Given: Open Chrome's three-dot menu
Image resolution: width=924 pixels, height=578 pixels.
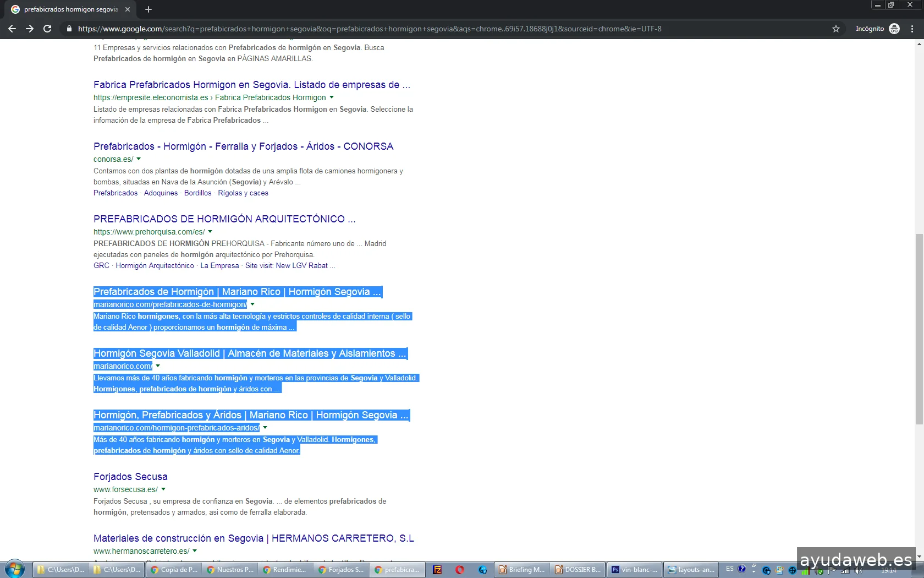Looking at the screenshot, I should (x=912, y=29).
